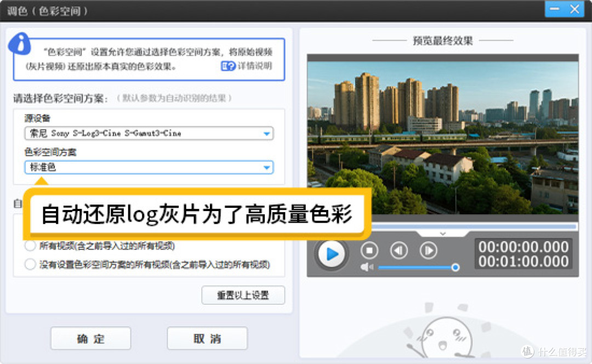Adjust the volume slider handle
This screenshot has height=364, width=592.
[x=456, y=268]
